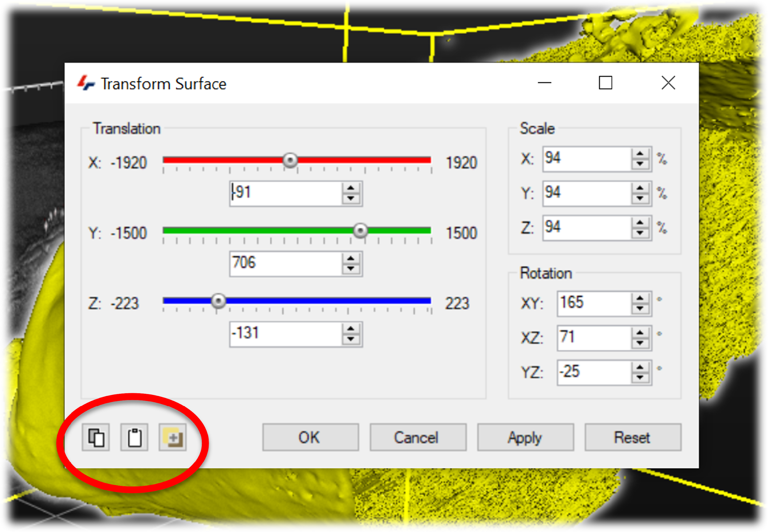Viewport: 768px width, 532px height.
Task: Apply the surface transformation
Action: coord(525,437)
